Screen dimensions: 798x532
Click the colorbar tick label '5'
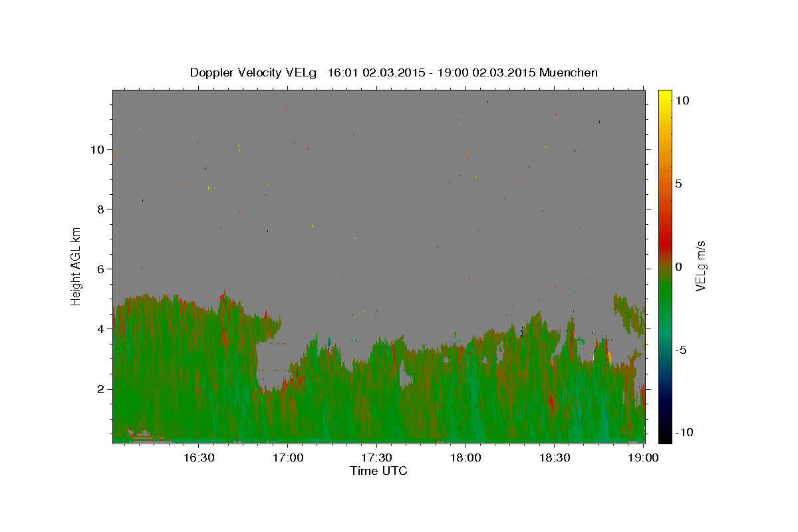pos(678,184)
